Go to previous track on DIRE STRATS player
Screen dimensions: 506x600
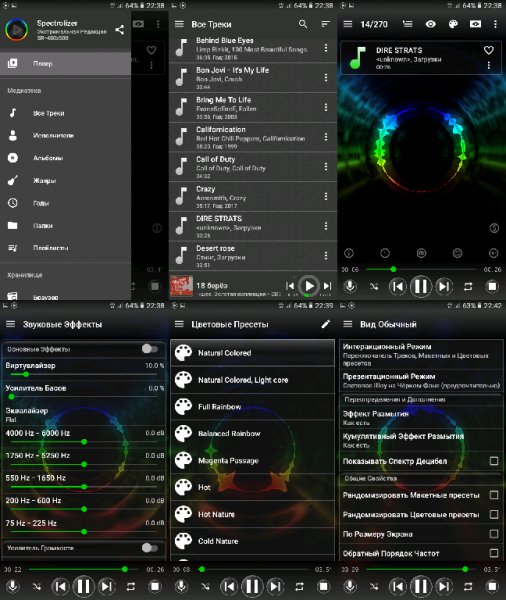pos(398,286)
